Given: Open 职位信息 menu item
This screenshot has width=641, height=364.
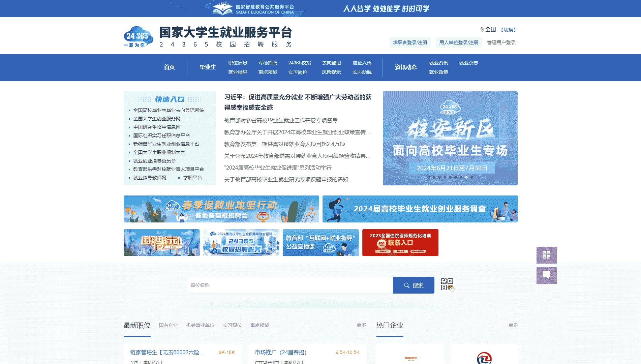Looking at the screenshot, I should [x=238, y=63].
